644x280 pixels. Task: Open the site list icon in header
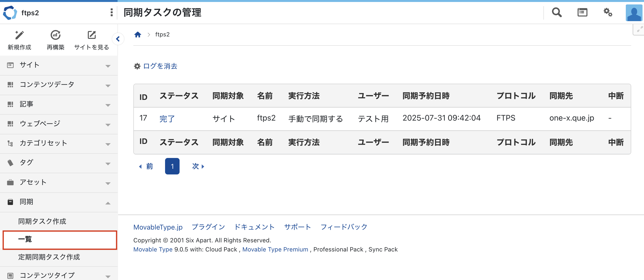tap(582, 12)
